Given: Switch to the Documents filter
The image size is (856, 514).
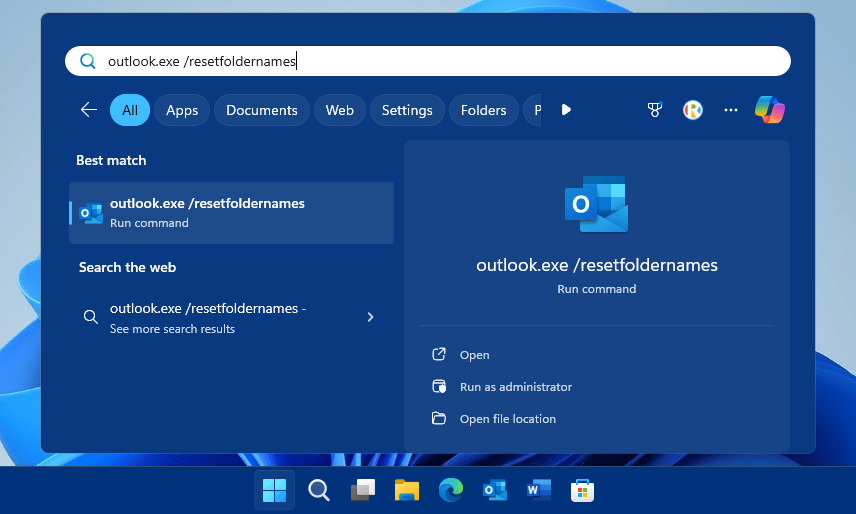Looking at the screenshot, I should pos(261,110).
